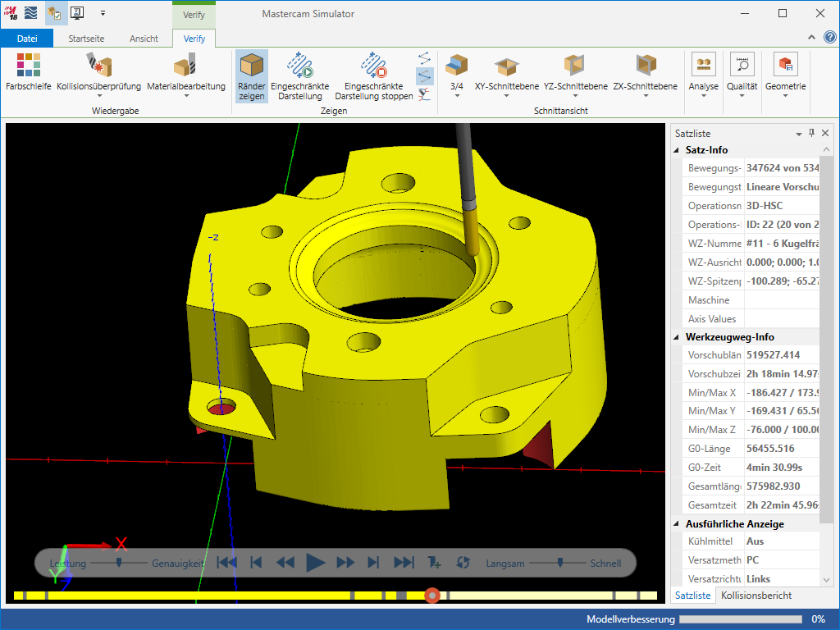Click the Datei file button

[x=27, y=39]
